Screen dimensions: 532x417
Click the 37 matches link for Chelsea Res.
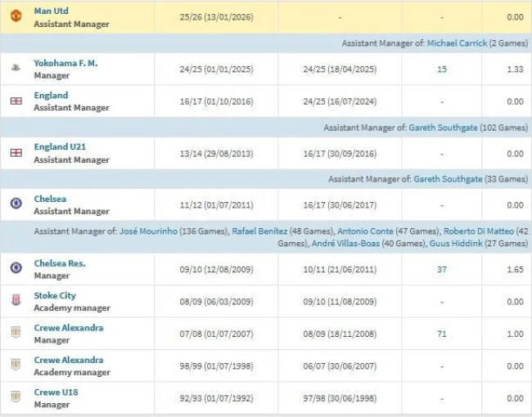(442, 270)
